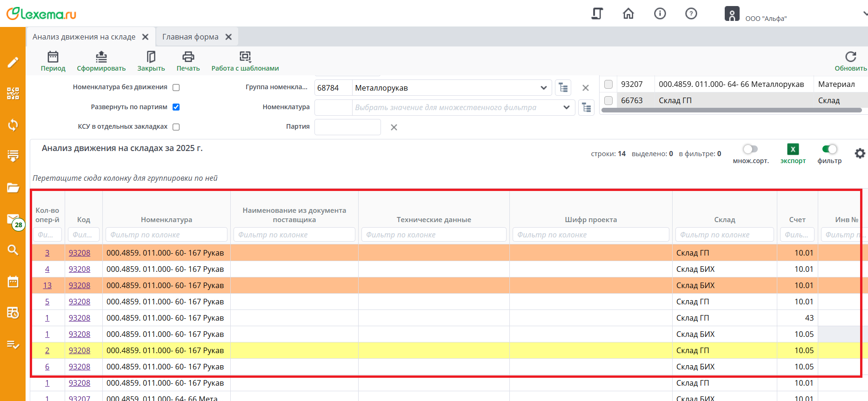
Task: Click the Период calendar icon
Action: point(53,57)
